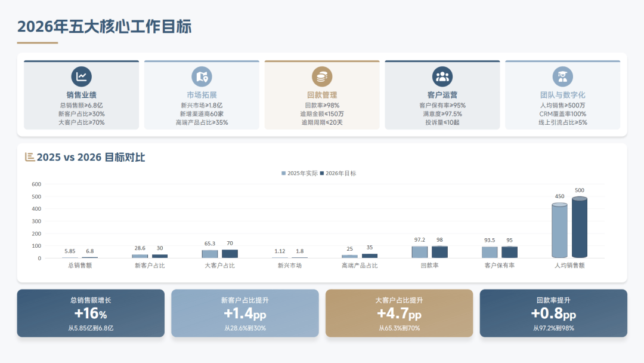Click the 2026年目标 legend color square
Viewport: 644px width, 363px height.
pyautogui.click(x=322, y=173)
